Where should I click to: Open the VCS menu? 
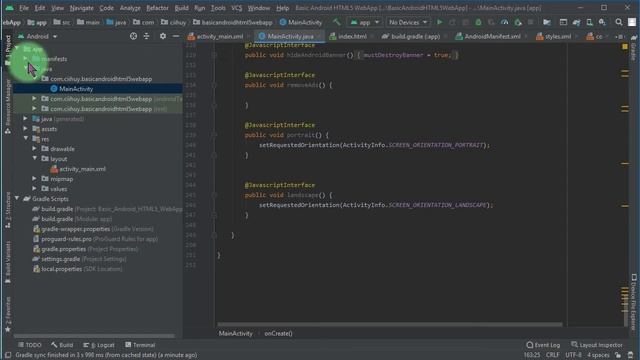[x=237, y=8]
